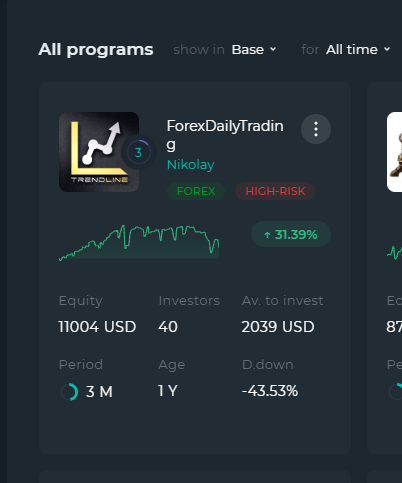Click the level 3 badge circle
The width and height of the screenshot is (402, 483).
pos(138,152)
